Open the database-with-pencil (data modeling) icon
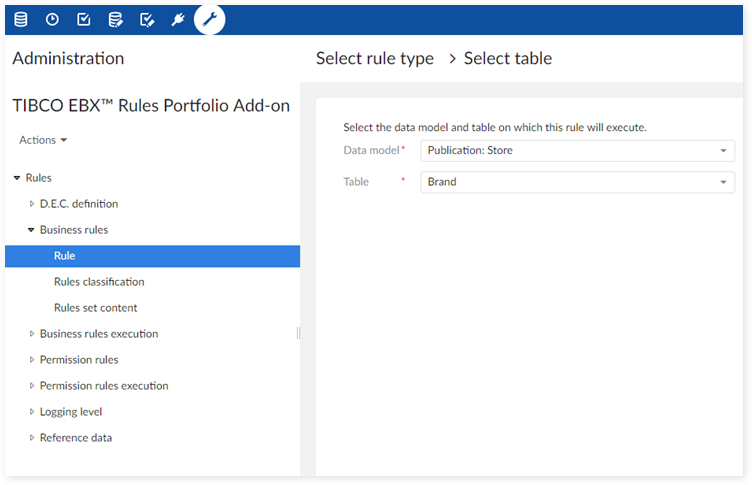Screen dimensions: 752x485 [x=116, y=19]
